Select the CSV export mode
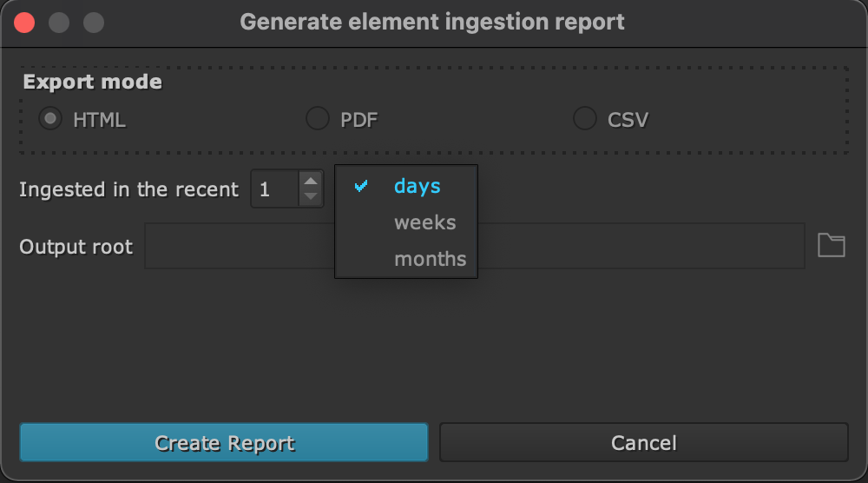 click(585, 119)
